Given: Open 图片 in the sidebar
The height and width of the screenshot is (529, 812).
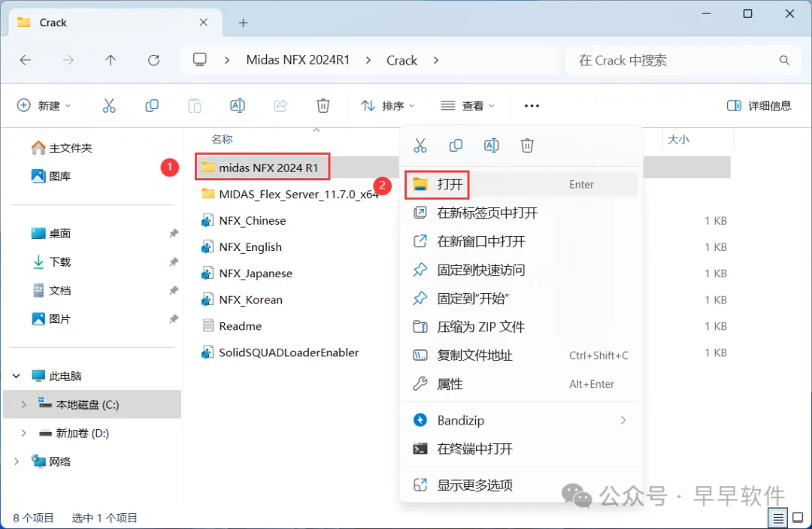Looking at the screenshot, I should click(x=51, y=319).
